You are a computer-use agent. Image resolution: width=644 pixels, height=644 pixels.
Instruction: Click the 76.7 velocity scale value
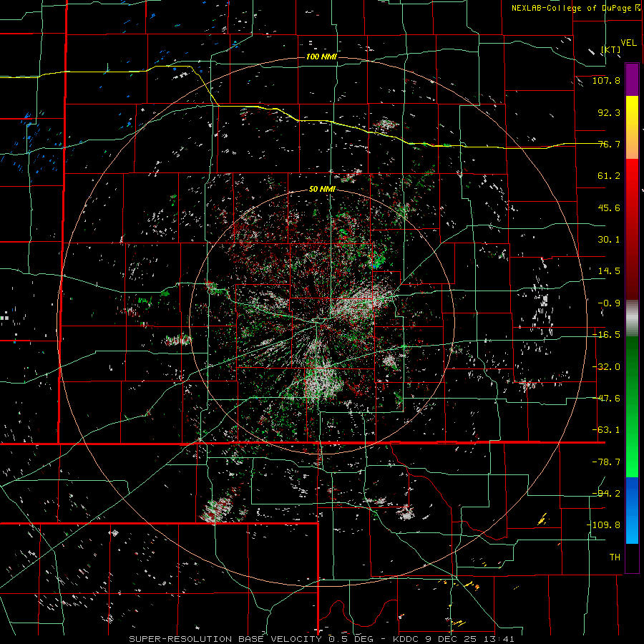[609, 144]
